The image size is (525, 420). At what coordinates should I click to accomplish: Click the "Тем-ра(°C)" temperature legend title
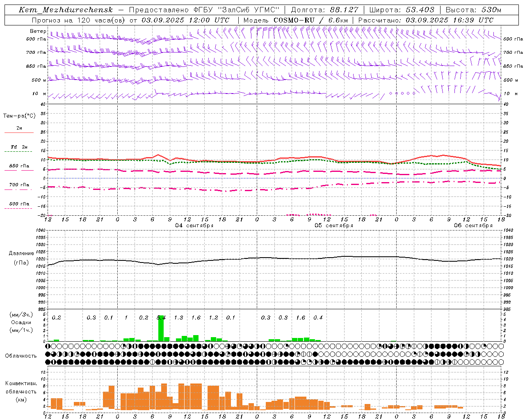[x=19, y=116]
